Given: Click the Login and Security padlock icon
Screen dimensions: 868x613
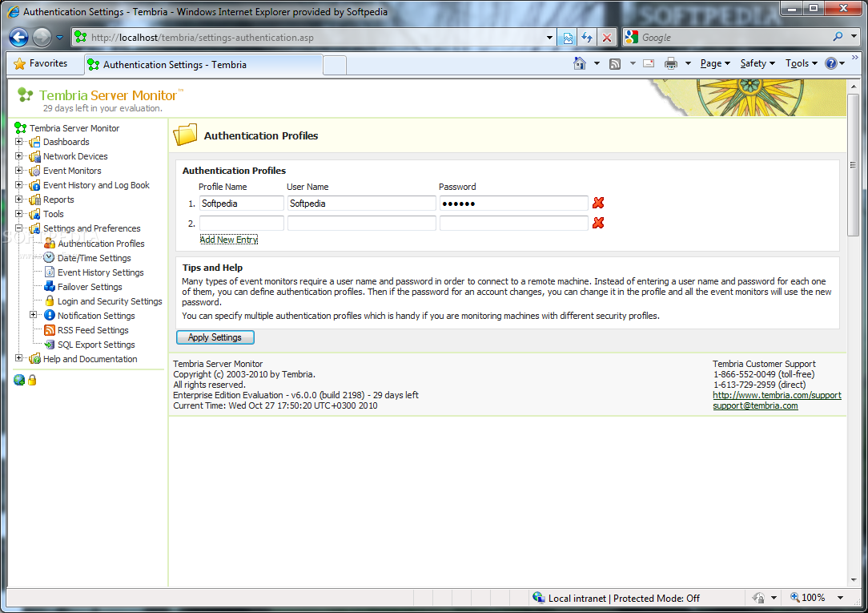Looking at the screenshot, I should point(50,301).
